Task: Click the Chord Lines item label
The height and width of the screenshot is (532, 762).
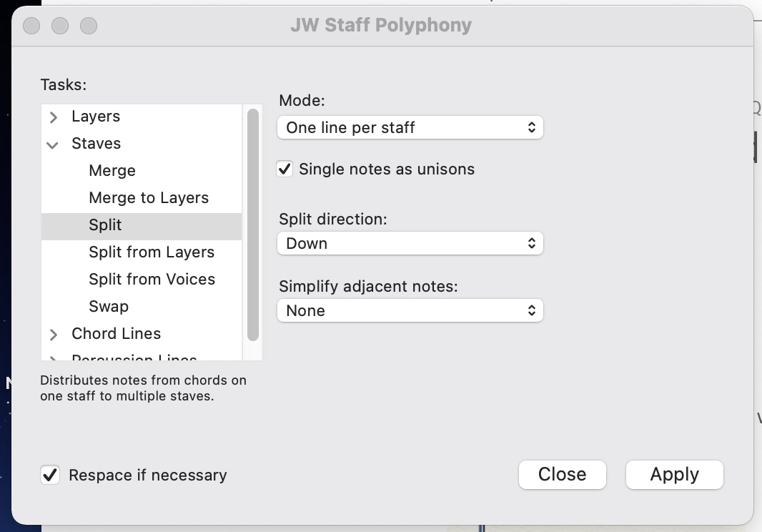Action: coord(116,334)
